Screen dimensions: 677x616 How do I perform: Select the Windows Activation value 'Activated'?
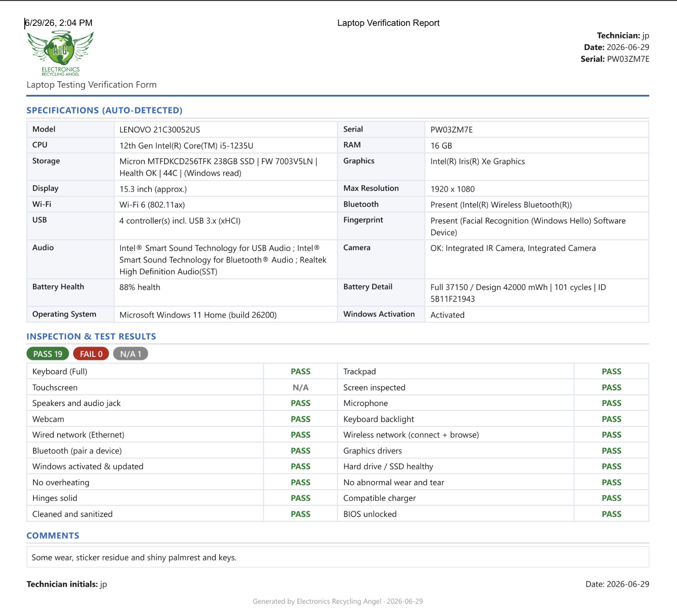[x=447, y=315]
